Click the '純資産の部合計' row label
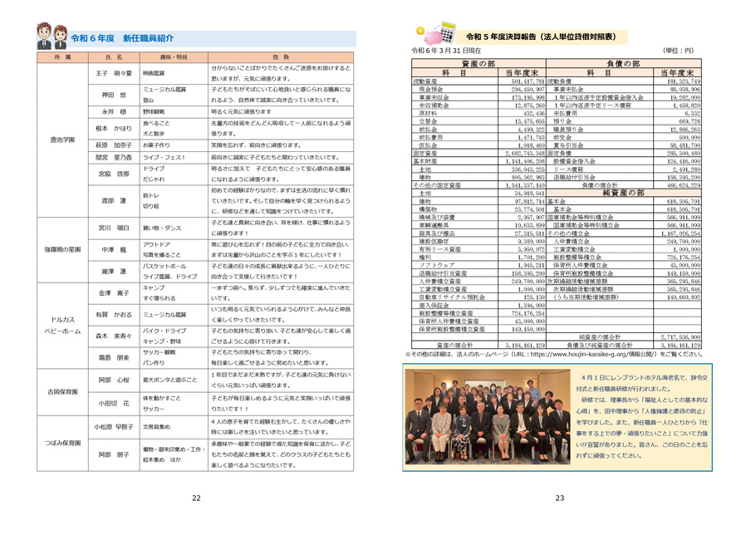Image resolution: width=756 pixels, height=535 pixels. pos(599,337)
